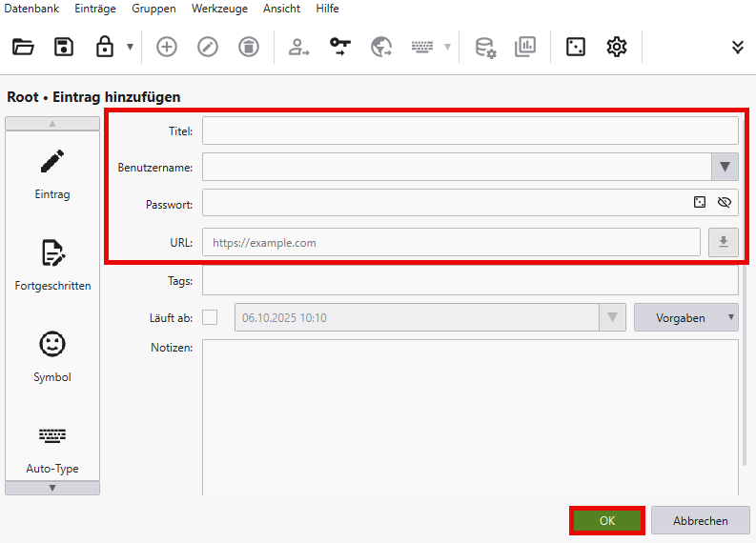This screenshot has height=543, width=756.
Task: Delete entry trash circle icon
Action: coord(249,47)
